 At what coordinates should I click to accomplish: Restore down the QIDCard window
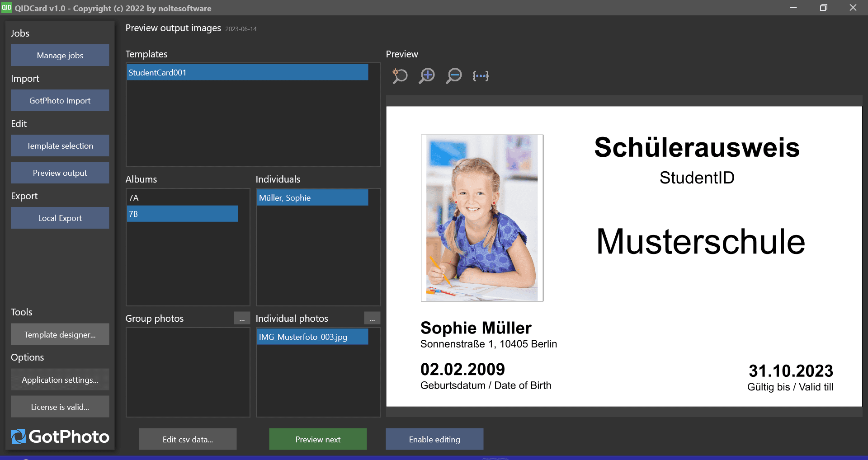point(823,8)
